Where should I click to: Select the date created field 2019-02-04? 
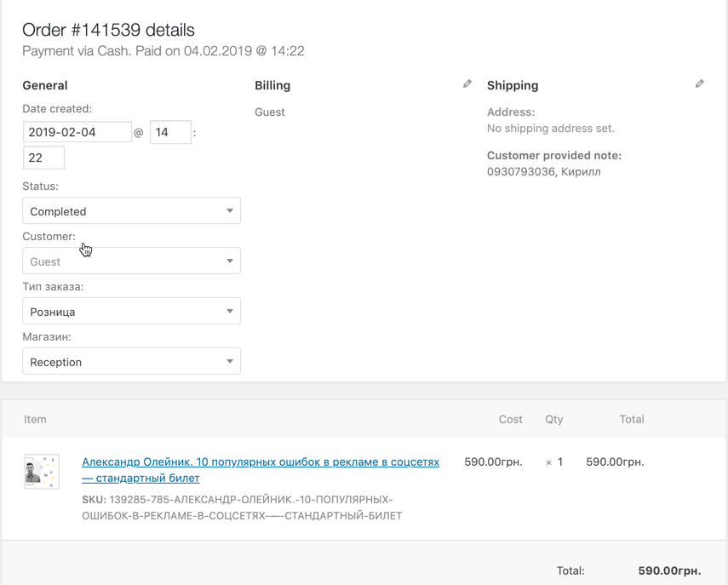click(77, 132)
